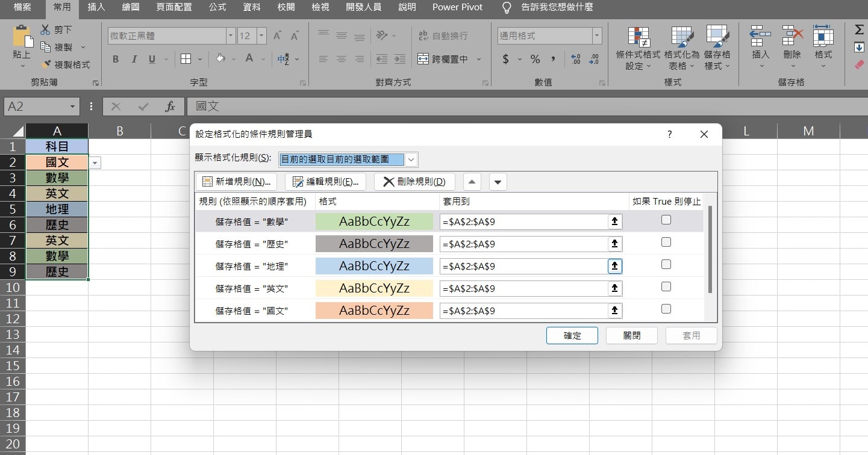Move rule down with the down arrow
Viewport: 868px width, 455px height.
coord(498,181)
